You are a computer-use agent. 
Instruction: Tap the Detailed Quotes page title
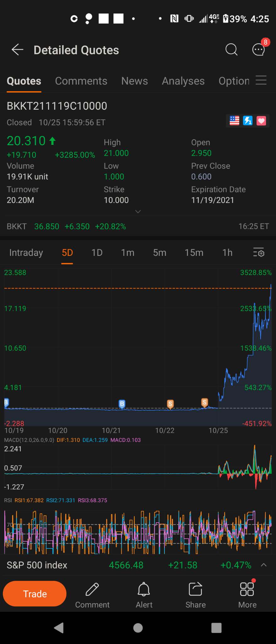coord(76,50)
